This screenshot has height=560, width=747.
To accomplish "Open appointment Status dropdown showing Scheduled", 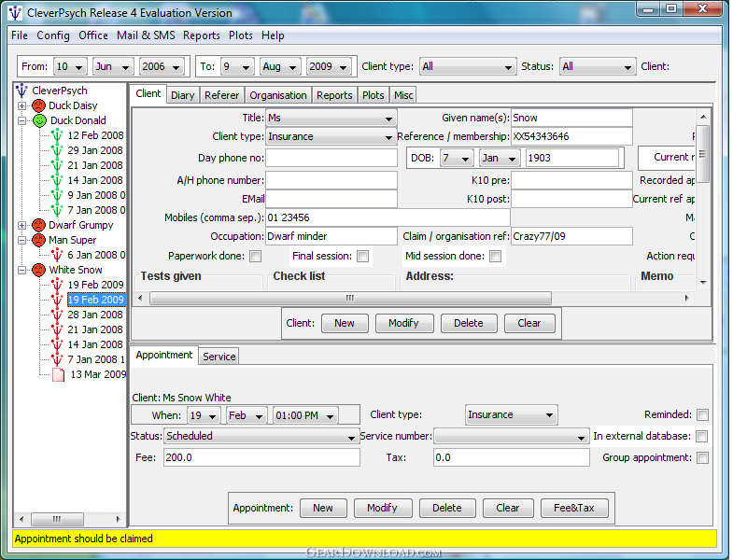I will [261, 436].
